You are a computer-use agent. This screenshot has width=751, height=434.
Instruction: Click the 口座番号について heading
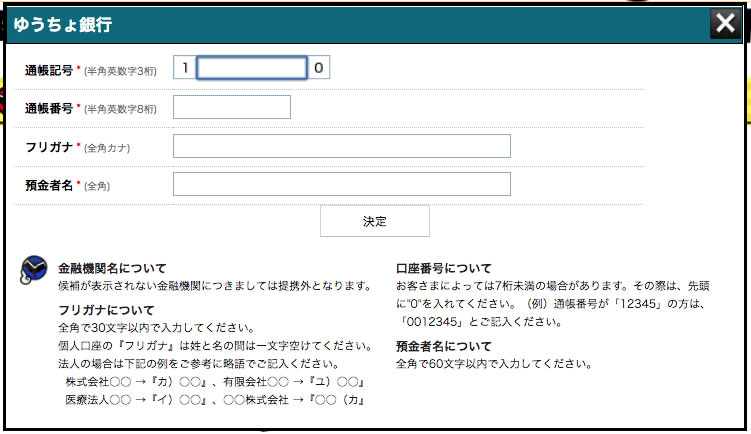[444, 268]
